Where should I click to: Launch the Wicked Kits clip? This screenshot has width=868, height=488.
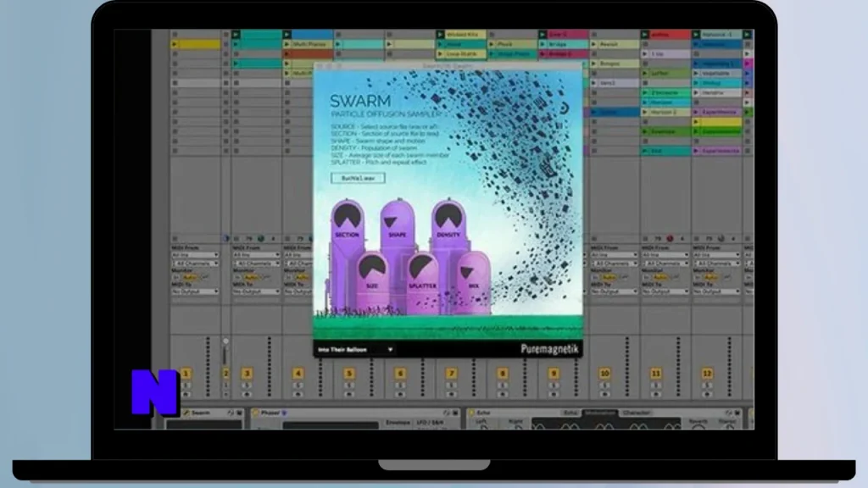click(441, 34)
